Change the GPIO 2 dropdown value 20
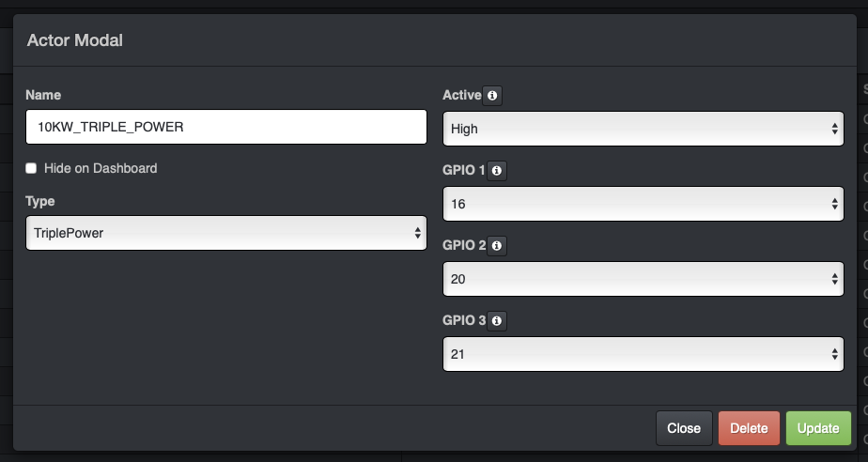The image size is (868, 462). [642, 278]
